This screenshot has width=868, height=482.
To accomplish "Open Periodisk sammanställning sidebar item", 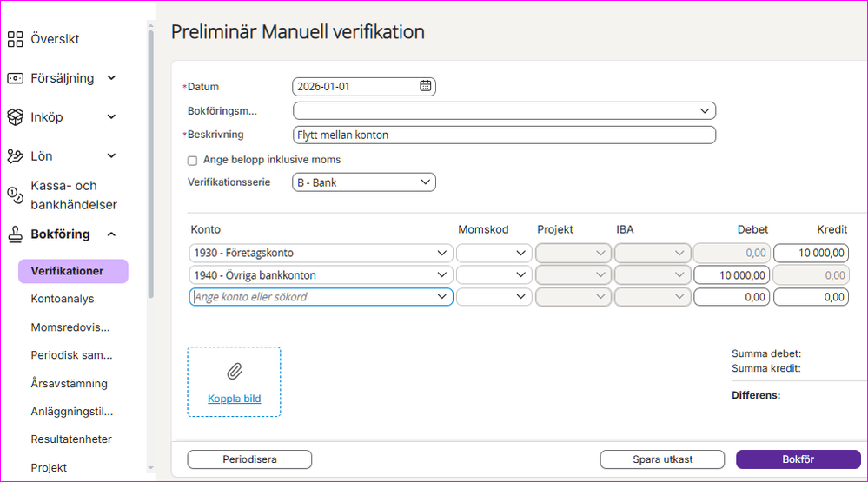I will [71, 354].
